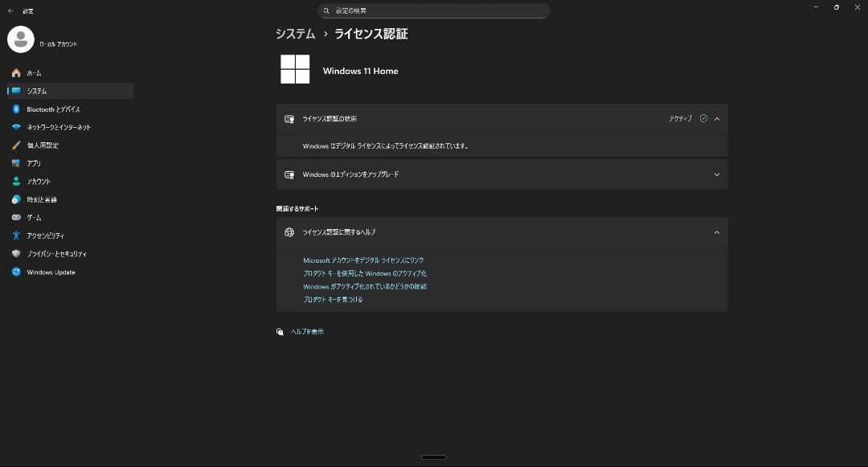Focus the 設定の検索 search box
The width and height of the screenshot is (868, 467).
tap(433, 10)
